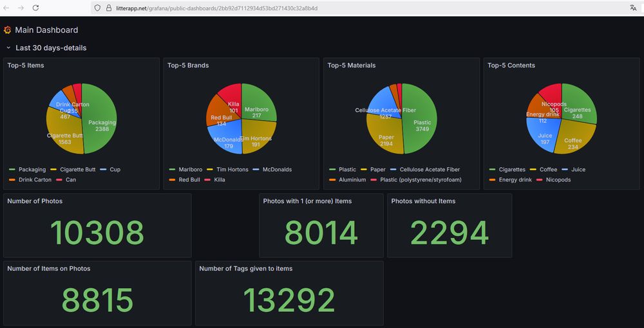The height and width of the screenshot is (328, 644).
Task: Click the red Nicopods legend color swatch
Action: click(538, 180)
